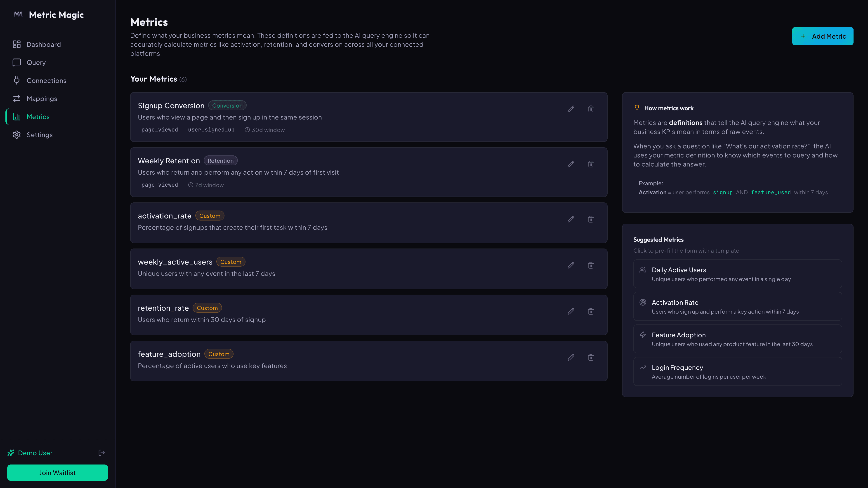
Task: Navigate to Connections
Action: (x=46, y=80)
